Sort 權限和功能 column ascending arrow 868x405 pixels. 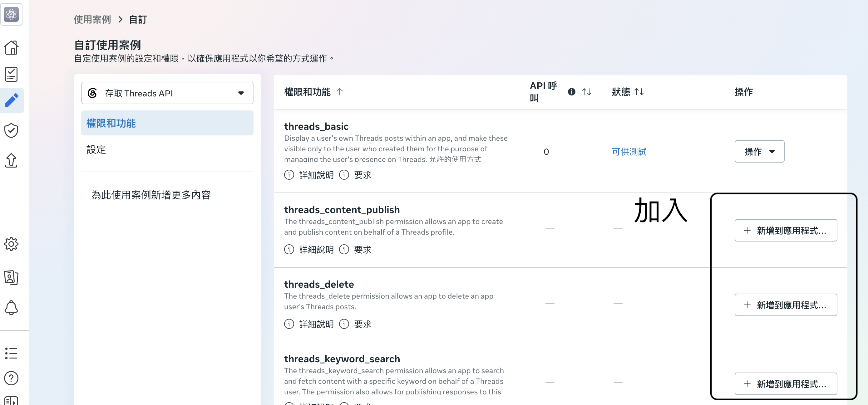coord(340,91)
